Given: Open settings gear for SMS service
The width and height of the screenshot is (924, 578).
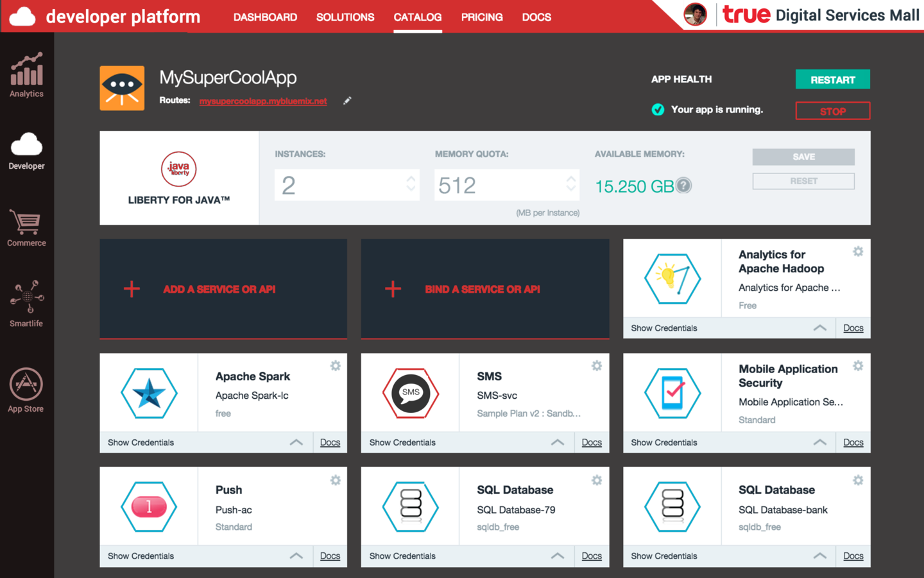Looking at the screenshot, I should click(597, 366).
